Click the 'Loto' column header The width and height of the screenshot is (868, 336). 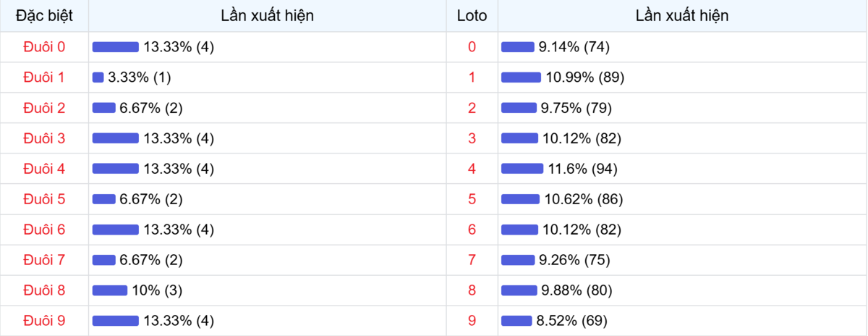[472, 16]
